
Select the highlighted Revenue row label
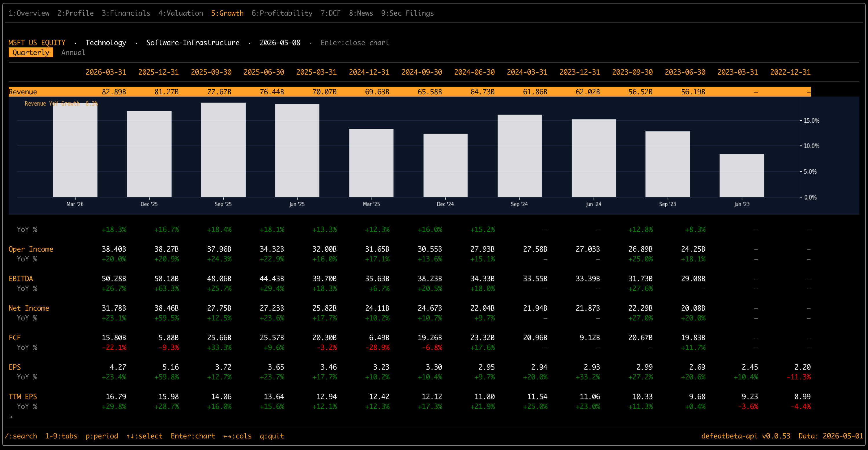(x=23, y=92)
